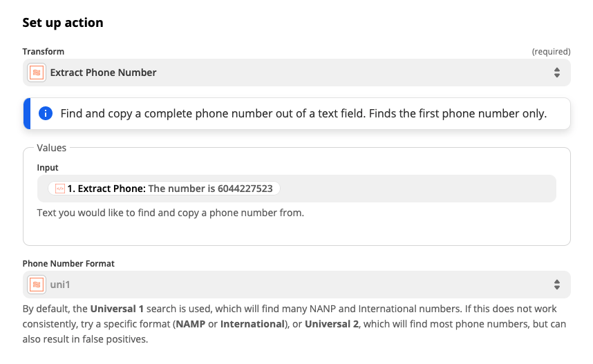Click the "Values" group legend
The image size is (593, 364).
(51, 148)
